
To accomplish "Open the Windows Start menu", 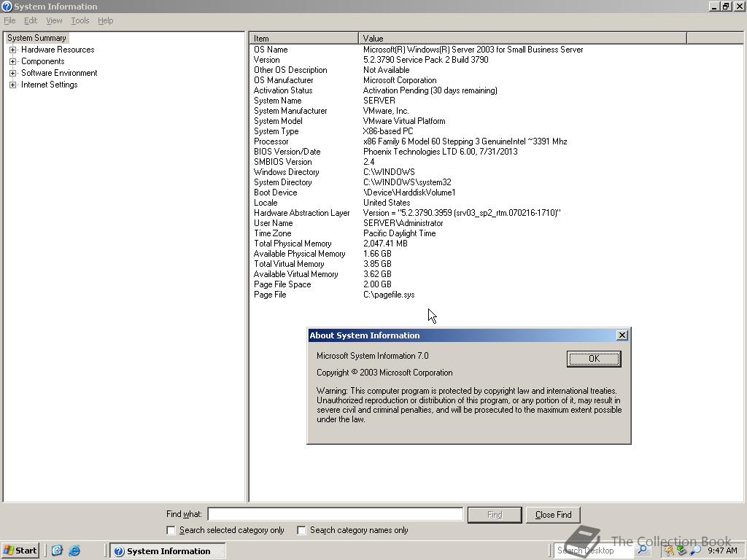I will tap(20, 551).
